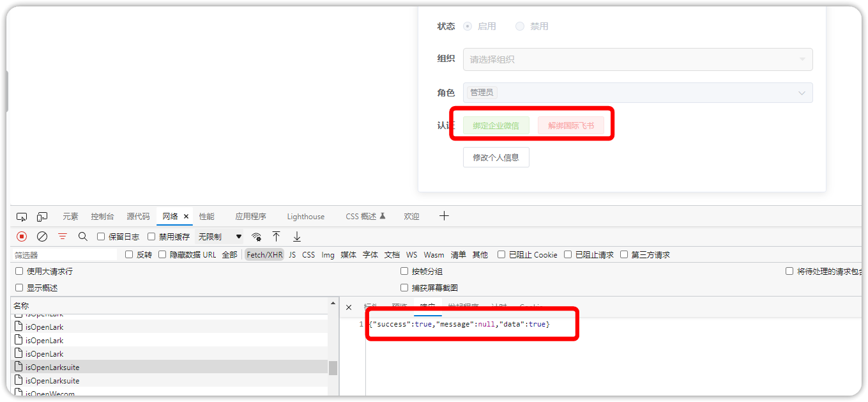Export HAR with the down arrow
The image size is (868, 402).
297,236
